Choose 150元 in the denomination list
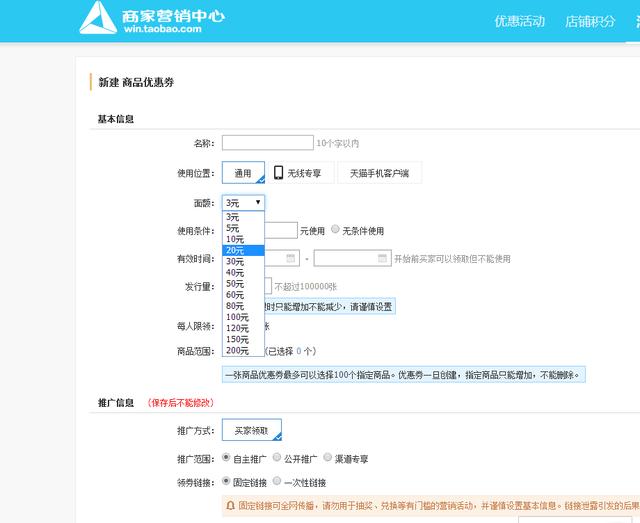 (x=243, y=339)
